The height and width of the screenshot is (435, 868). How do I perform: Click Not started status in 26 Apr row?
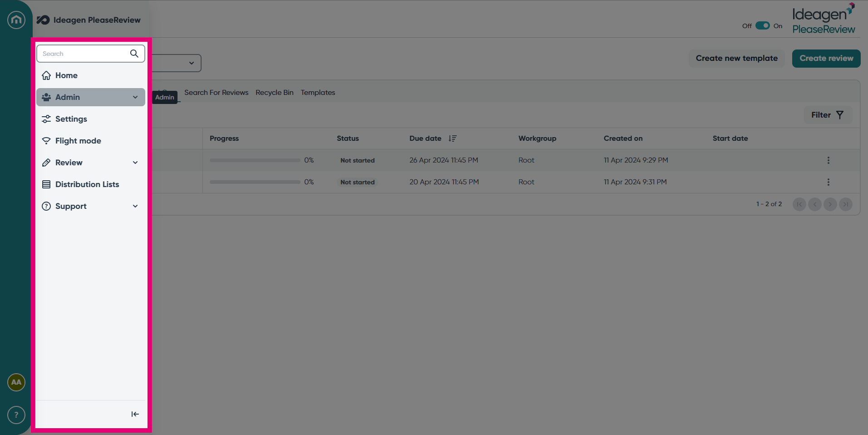[357, 160]
